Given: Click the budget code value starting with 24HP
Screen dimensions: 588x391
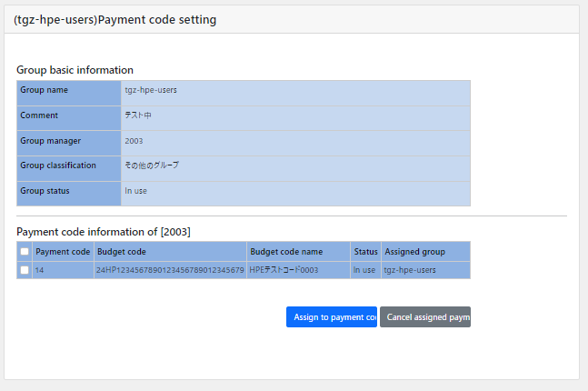Looking at the screenshot, I should point(170,270).
